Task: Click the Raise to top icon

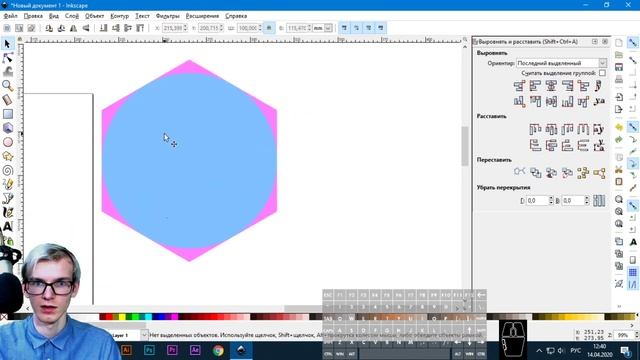Action: [140, 28]
